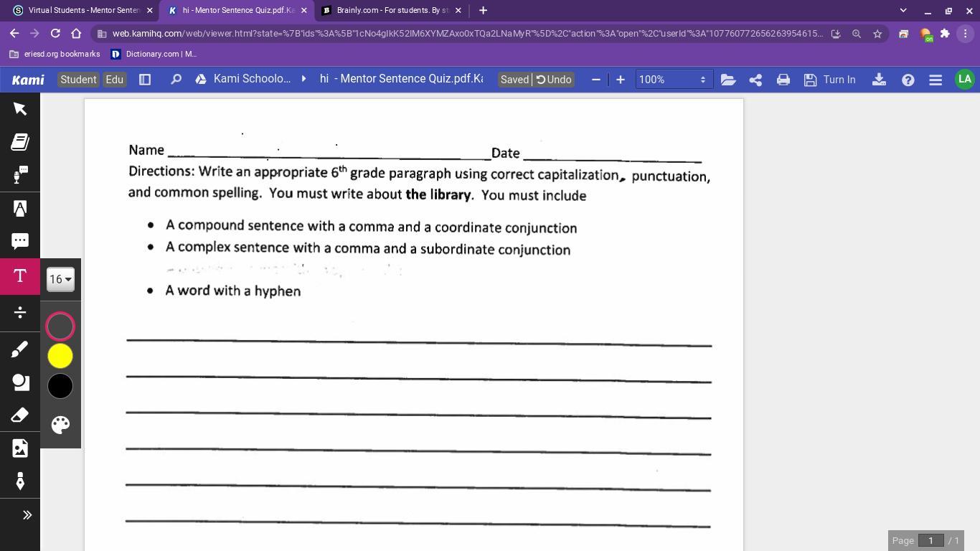This screenshot has width=980, height=551.
Task: Choose the Markup highlighter tool
Action: 20,209
